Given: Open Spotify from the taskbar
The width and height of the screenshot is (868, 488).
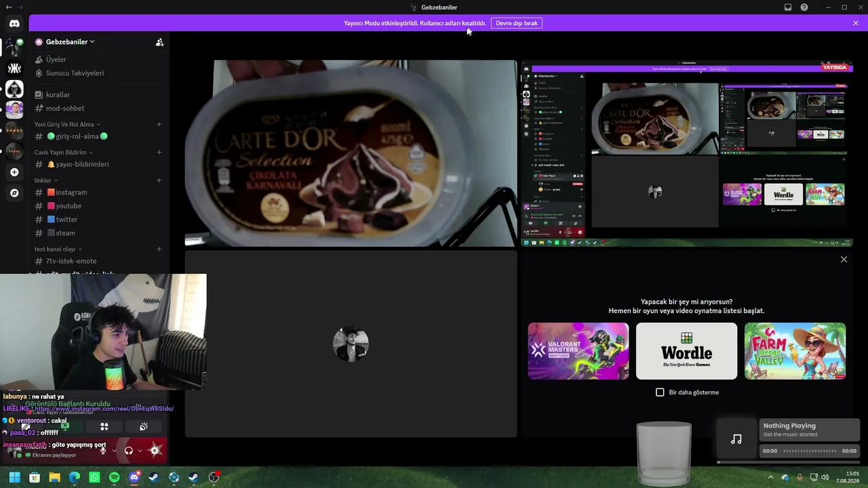Looking at the screenshot, I should click(x=114, y=477).
